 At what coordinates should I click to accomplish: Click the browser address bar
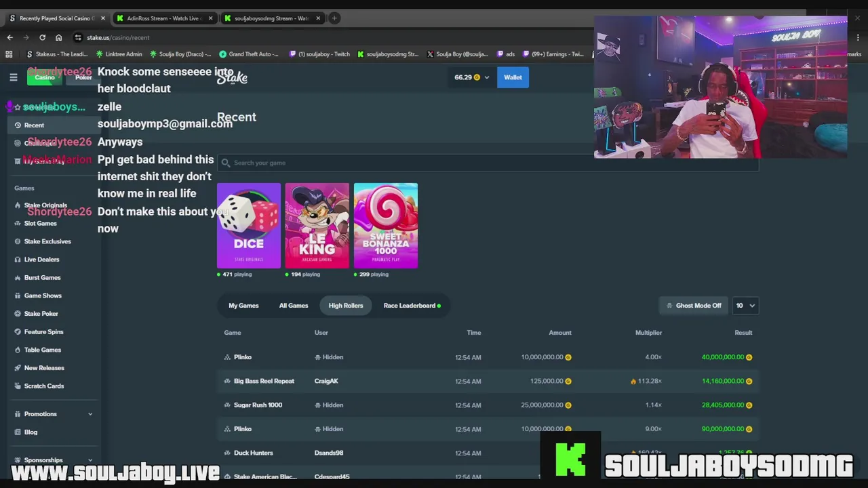coord(332,37)
